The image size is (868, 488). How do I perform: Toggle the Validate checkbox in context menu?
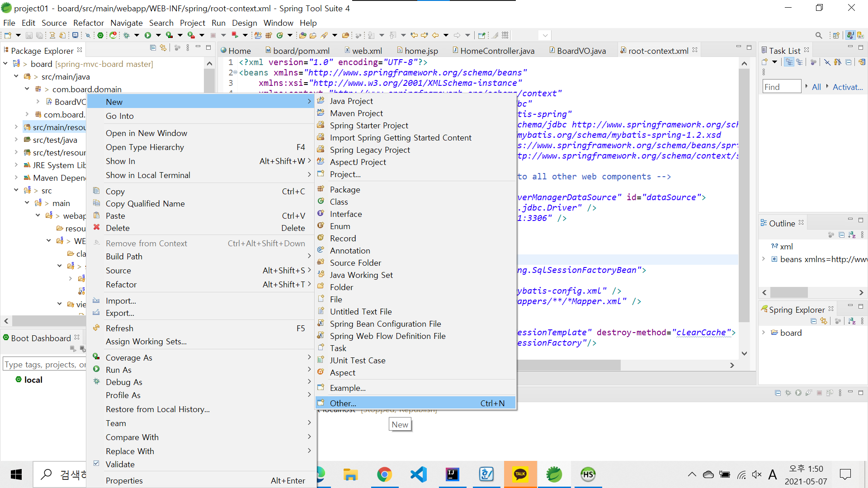[96, 464]
